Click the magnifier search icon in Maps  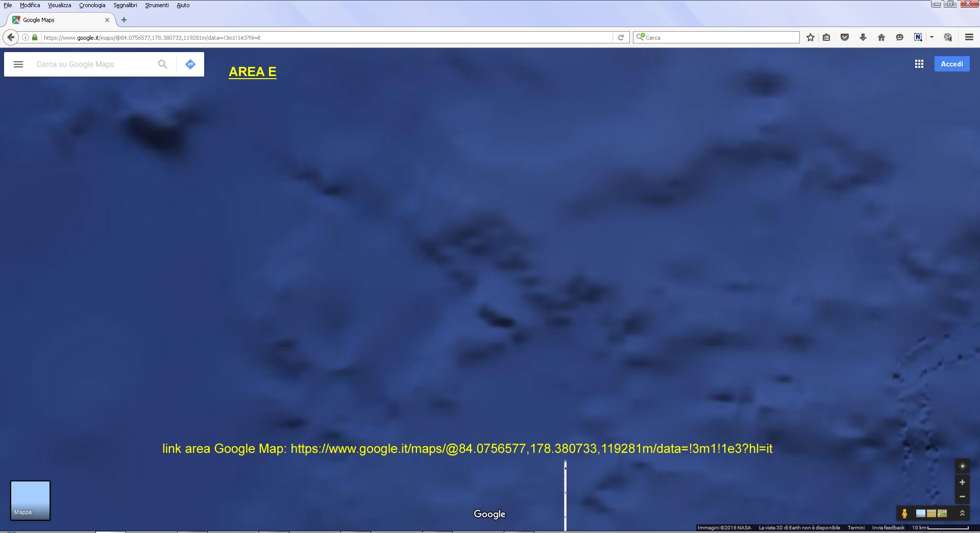(162, 64)
